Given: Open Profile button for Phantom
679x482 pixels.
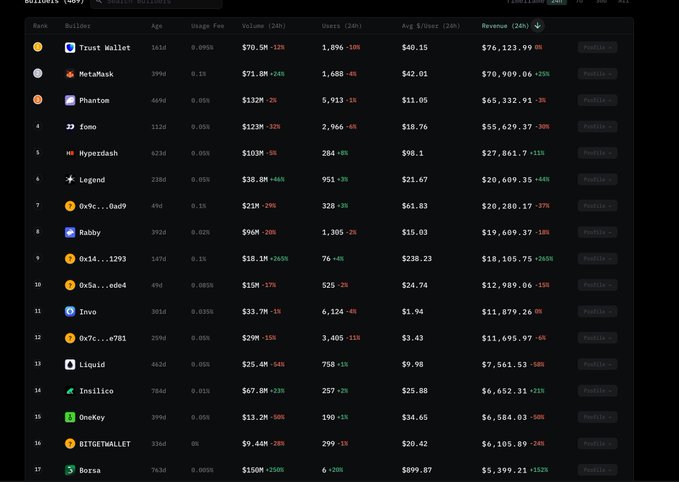Looking at the screenshot, I should pos(597,100).
